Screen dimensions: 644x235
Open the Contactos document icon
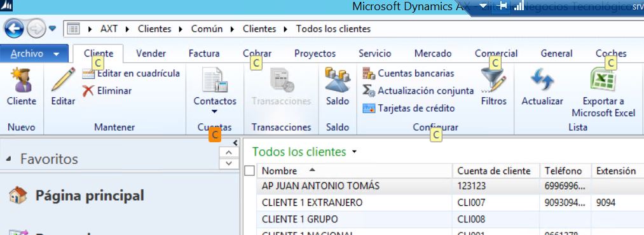point(215,79)
